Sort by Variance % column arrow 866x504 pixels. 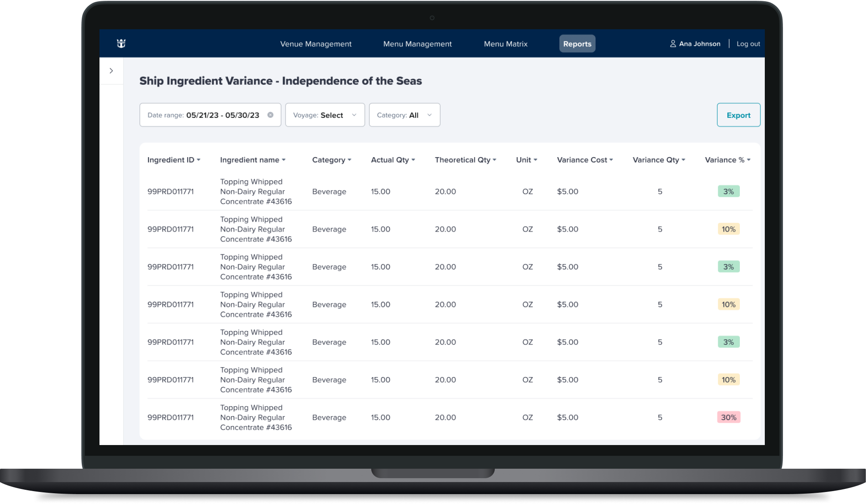(749, 160)
